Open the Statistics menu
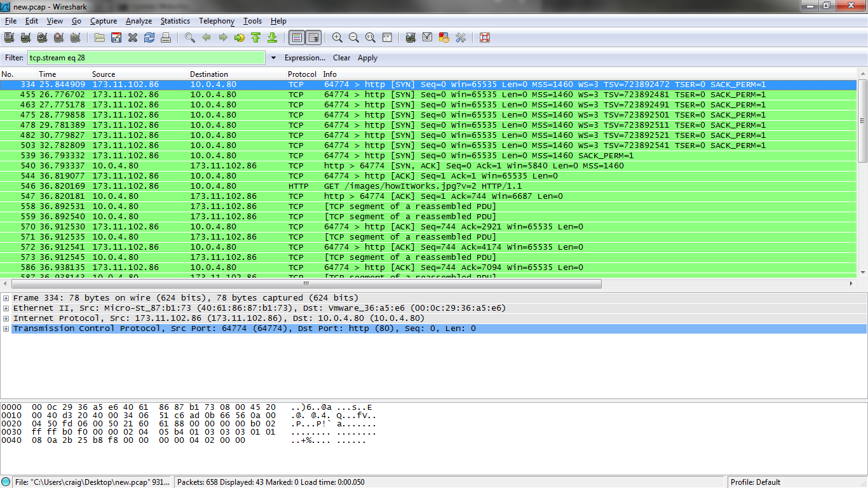 click(175, 21)
